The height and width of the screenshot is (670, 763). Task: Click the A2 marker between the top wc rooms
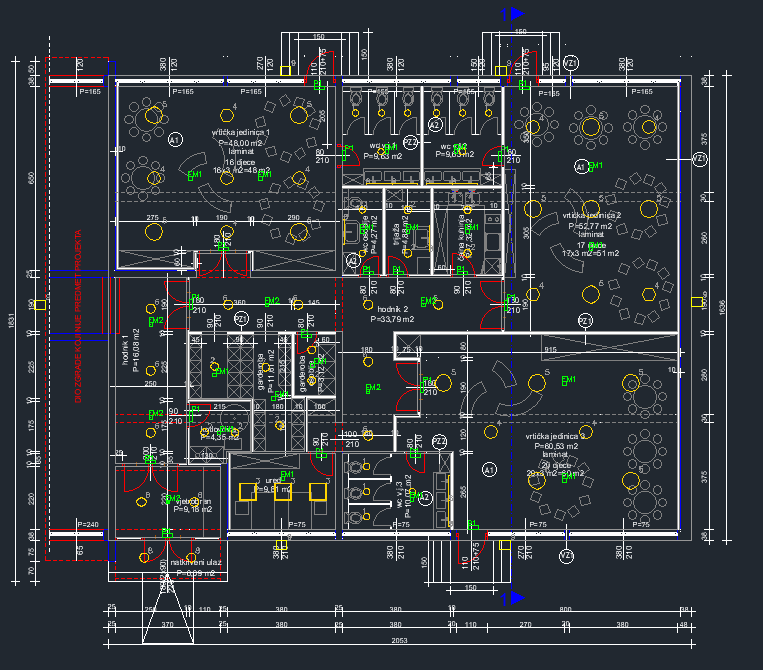pyautogui.click(x=435, y=125)
